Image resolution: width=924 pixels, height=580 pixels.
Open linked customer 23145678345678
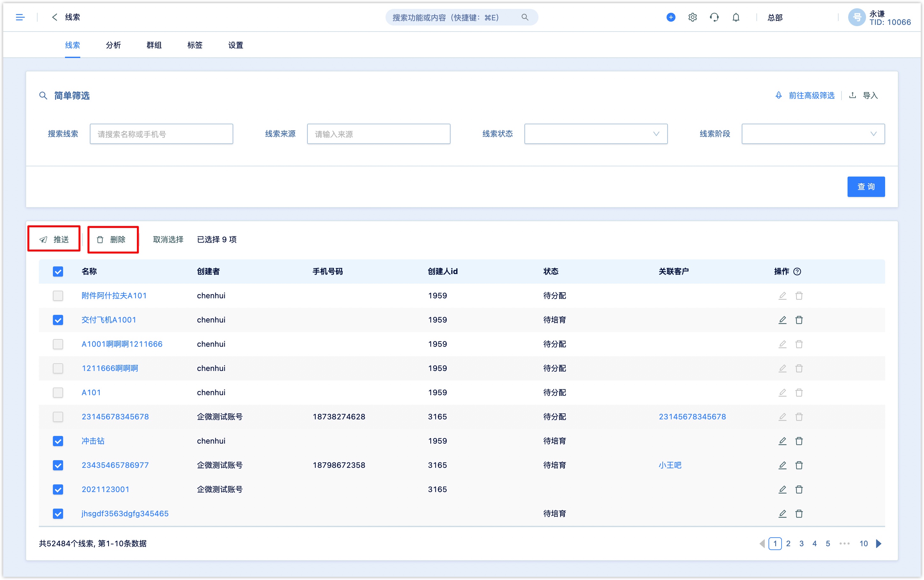[692, 417]
